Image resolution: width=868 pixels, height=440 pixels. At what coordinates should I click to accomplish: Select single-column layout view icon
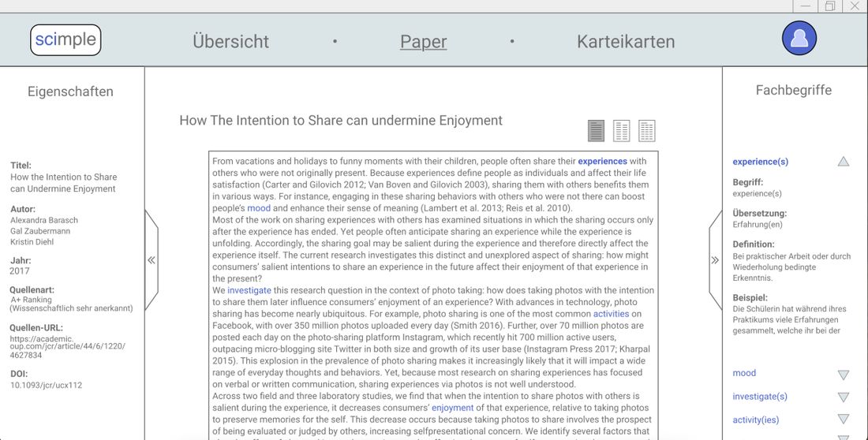pyautogui.click(x=596, y=131)
